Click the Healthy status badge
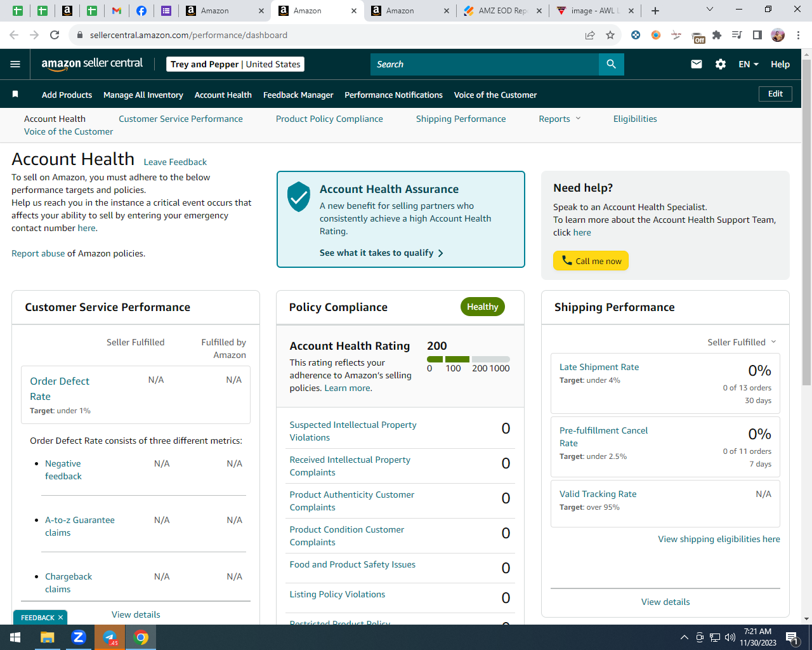The width and height of the screenshot is (812, 650). point(483,307)
